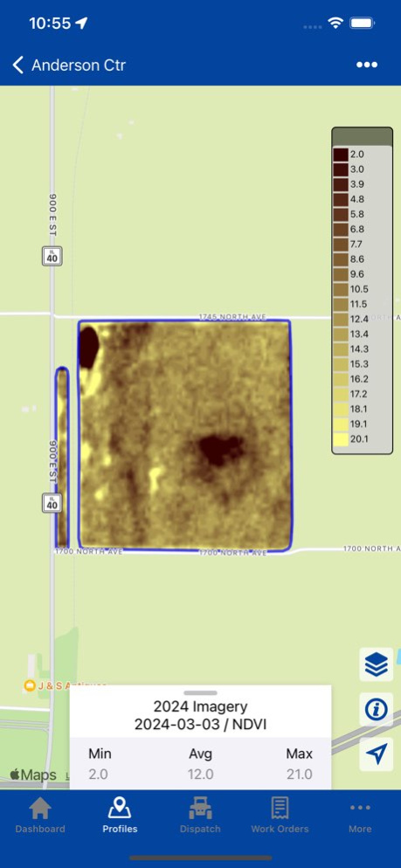
Task: Go back to Anderson Ctr list
Action: coord(18,65)
